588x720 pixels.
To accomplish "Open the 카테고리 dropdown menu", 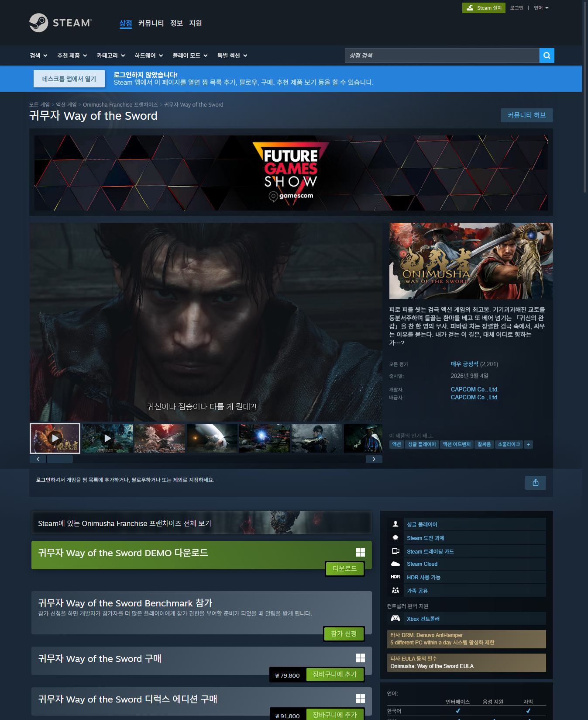I will click(x=111, y=55).
